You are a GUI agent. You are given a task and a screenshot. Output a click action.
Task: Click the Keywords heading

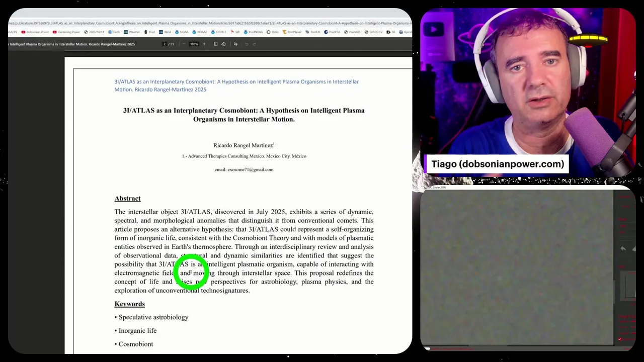pos(129,304)
